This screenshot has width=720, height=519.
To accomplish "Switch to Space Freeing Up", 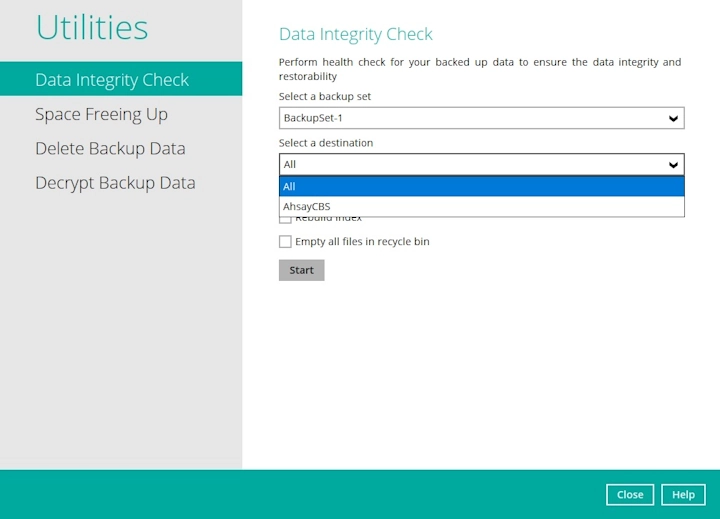I will click(x=101, y=114).
